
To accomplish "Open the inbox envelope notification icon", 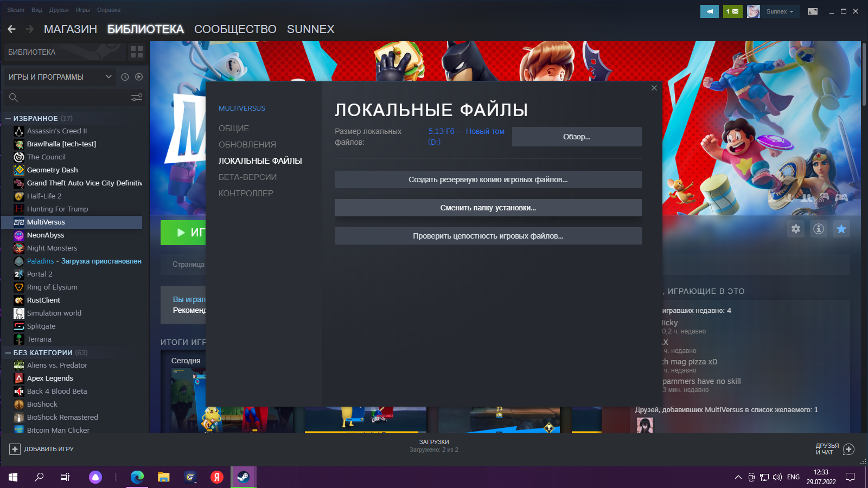I will click(x=732, y=11).
